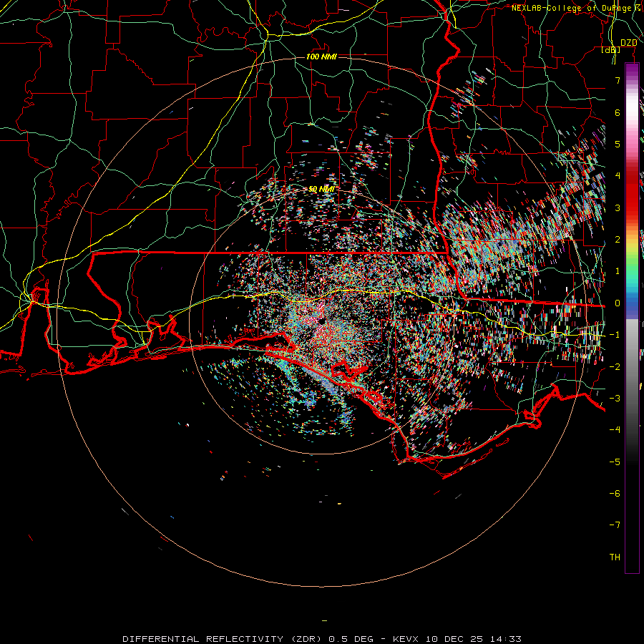
Task: Click the purple top of the color bar
Action: click(x=632, y=70)
